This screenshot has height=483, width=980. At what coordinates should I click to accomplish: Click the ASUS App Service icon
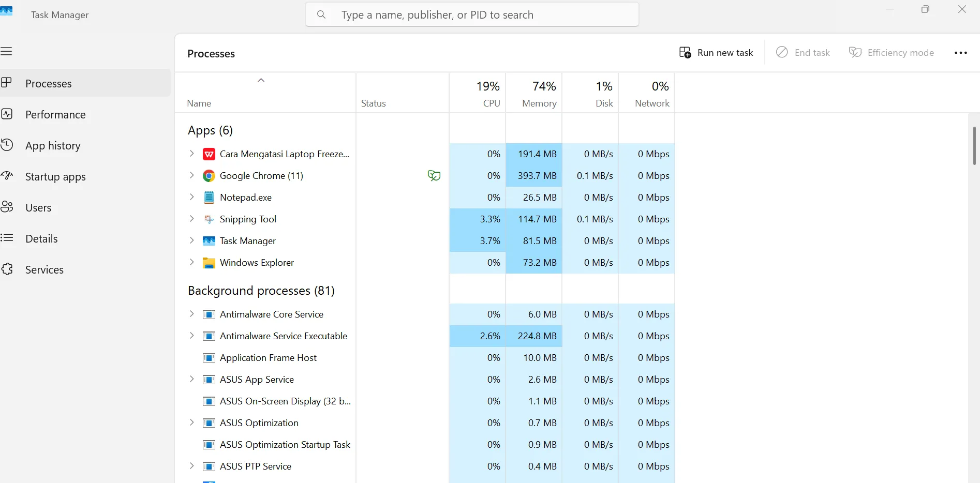tap(209, 380)
